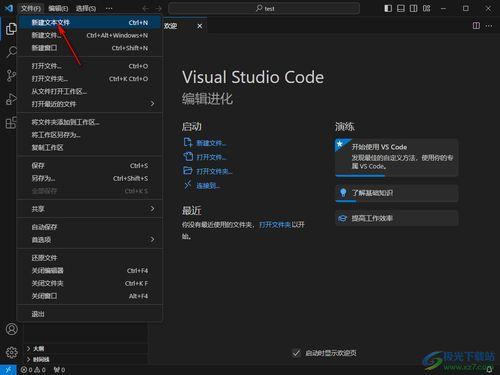Image resolution: width=500 pixels, height=375 pixels.
Task: Open the Source Control view icon
Action: [11, 76]
